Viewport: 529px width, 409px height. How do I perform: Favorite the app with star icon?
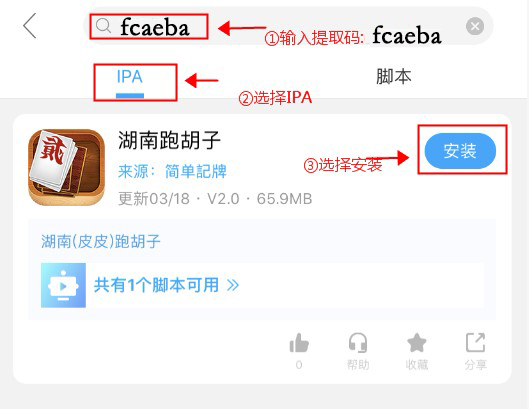(x=417, y=343)
